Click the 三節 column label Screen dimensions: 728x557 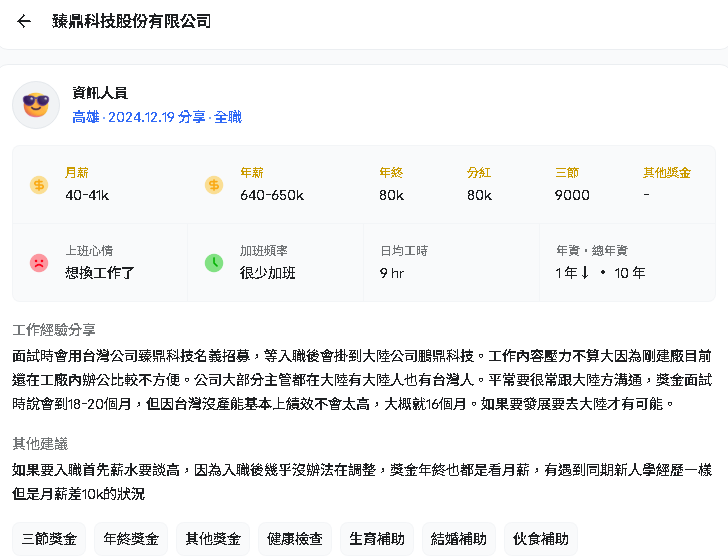pyautogui.click(x=567, y=173)
